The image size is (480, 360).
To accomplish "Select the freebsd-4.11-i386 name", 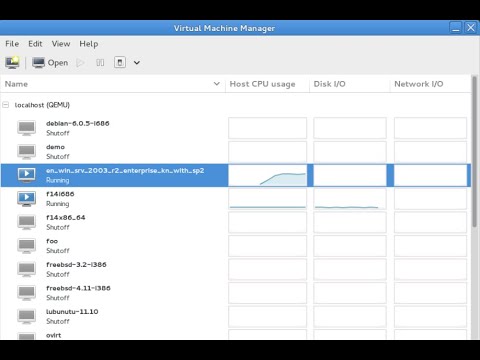I will (78, 288).
